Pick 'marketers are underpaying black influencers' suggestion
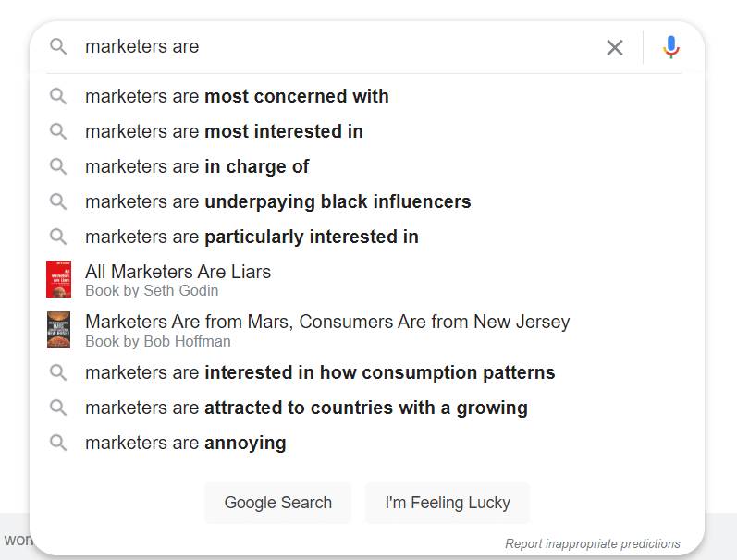737x560 pixels. (x=277, y=201)
